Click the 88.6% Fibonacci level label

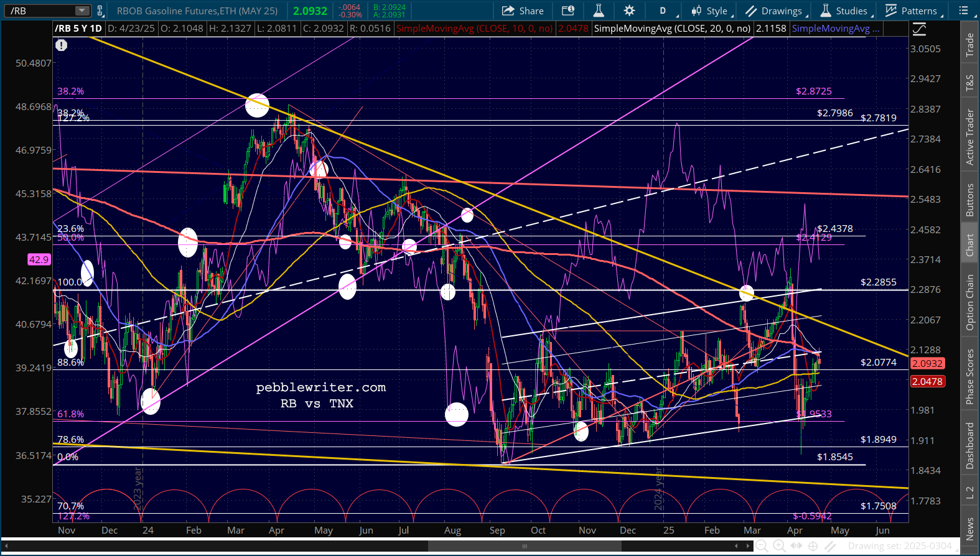tap(70, 362)
